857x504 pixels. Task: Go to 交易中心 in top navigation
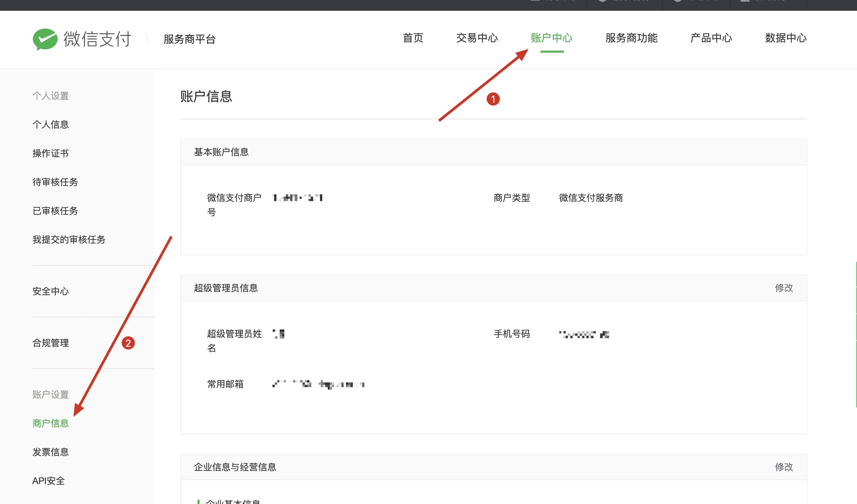point(477,38)
